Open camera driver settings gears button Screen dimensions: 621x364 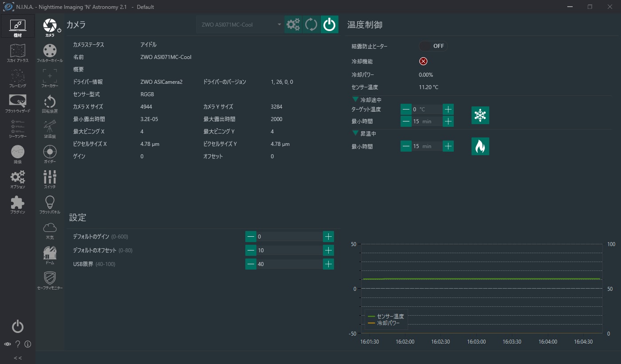click(293, 24)
